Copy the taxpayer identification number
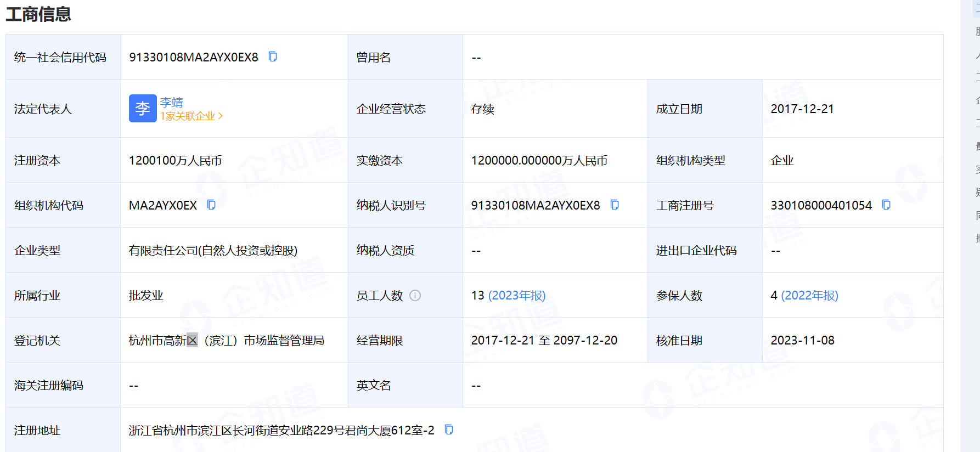Image resolution: width=980 pixels, height=452 pixels. 615,205
